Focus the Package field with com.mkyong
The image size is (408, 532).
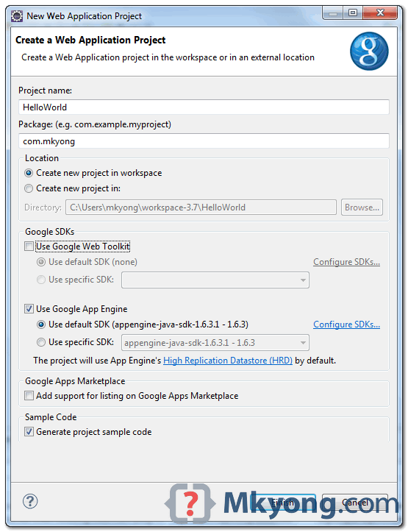point(204,141)
